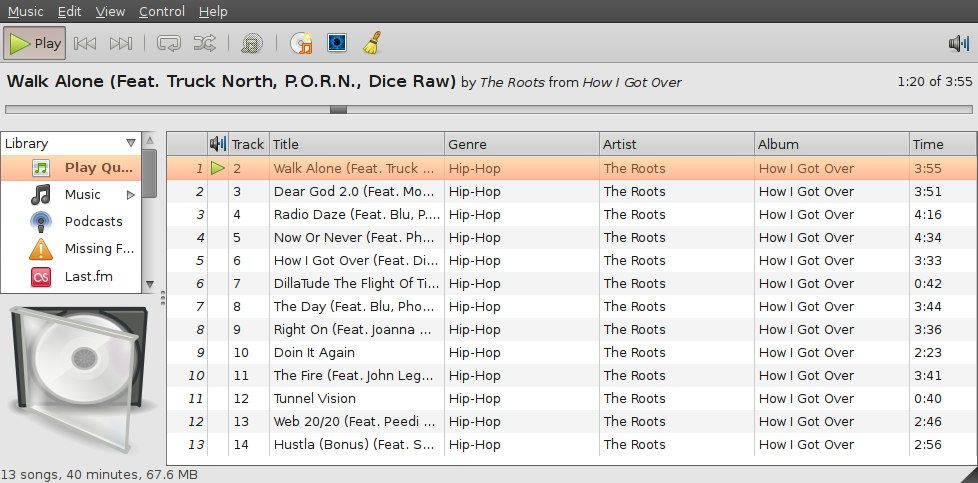
Task: Select Tunnel Vision track
Action: [x=571, y=399]
